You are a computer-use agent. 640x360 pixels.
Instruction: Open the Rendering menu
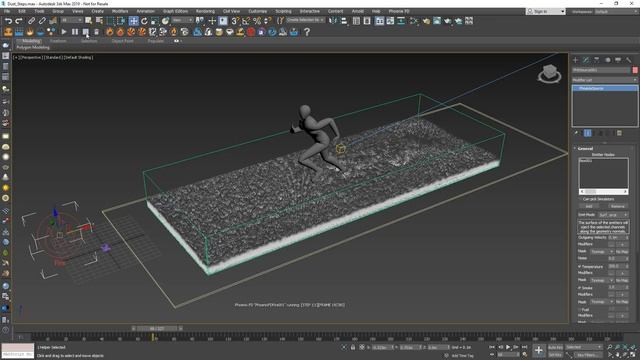click(x=205, y=11)
